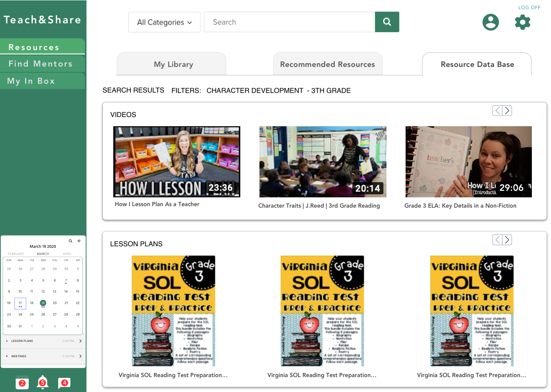Click the LOG OFF link
The width and height of the screenshot is (551, 392).
(529, 7)
